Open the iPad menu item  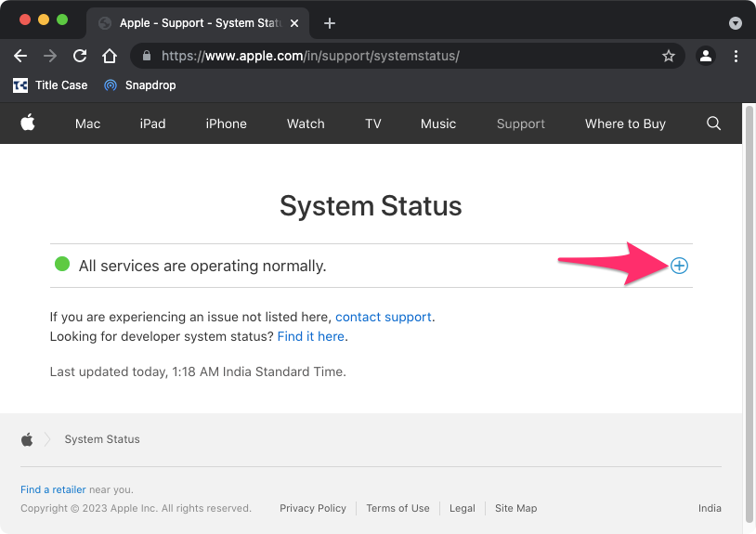152,124
